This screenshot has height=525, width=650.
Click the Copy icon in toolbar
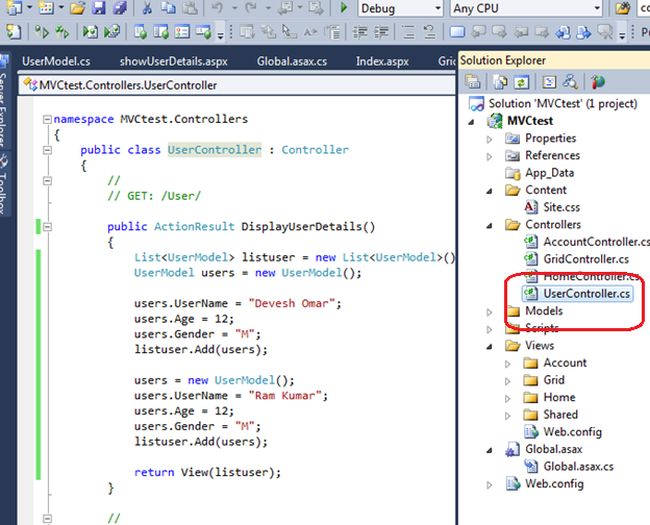[168, 8]
